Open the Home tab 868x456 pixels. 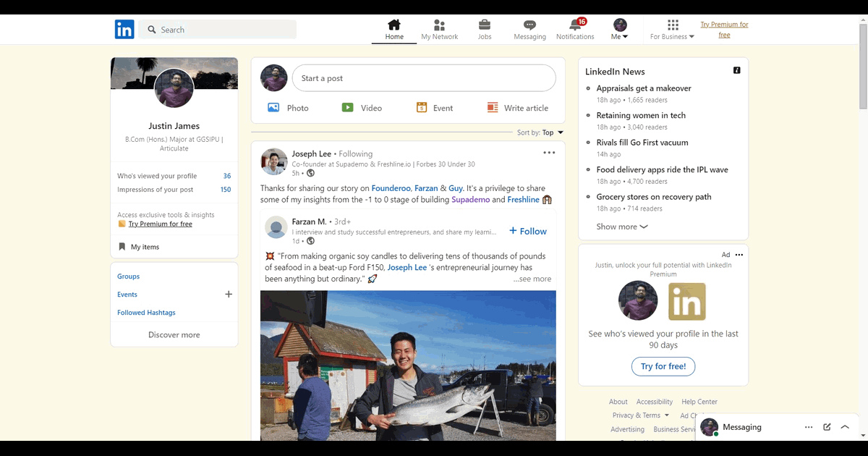[394, 30]
